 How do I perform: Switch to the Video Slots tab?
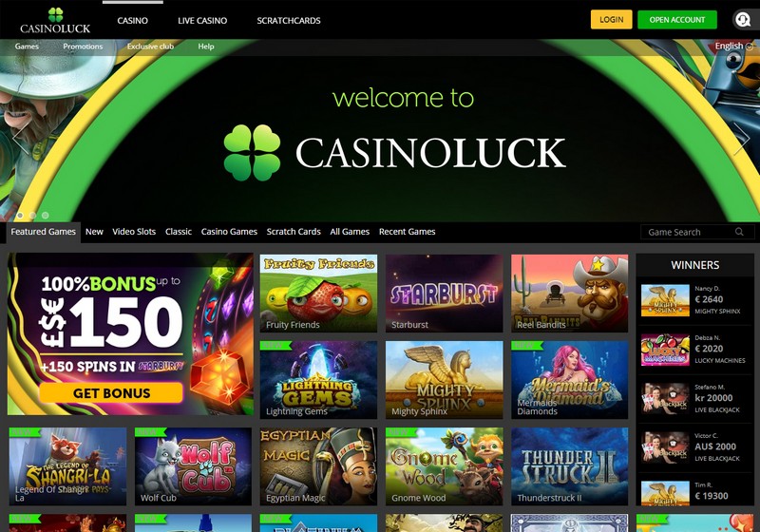pos(134,232)
